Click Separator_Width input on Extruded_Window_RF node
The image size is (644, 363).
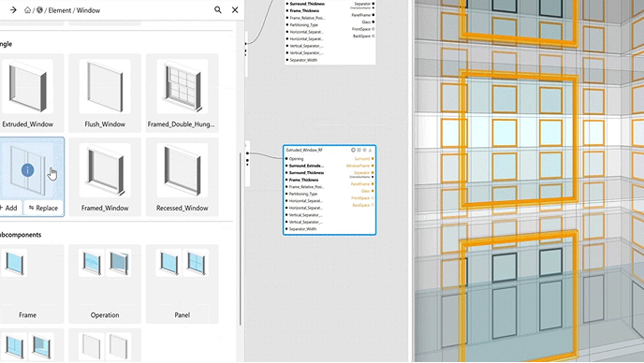(301, 228)
